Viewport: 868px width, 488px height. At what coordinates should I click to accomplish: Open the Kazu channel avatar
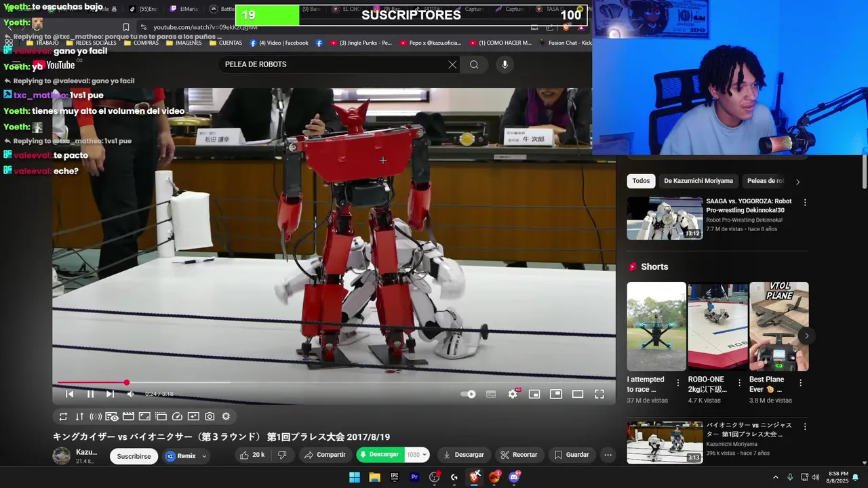(x=62, y=456)
